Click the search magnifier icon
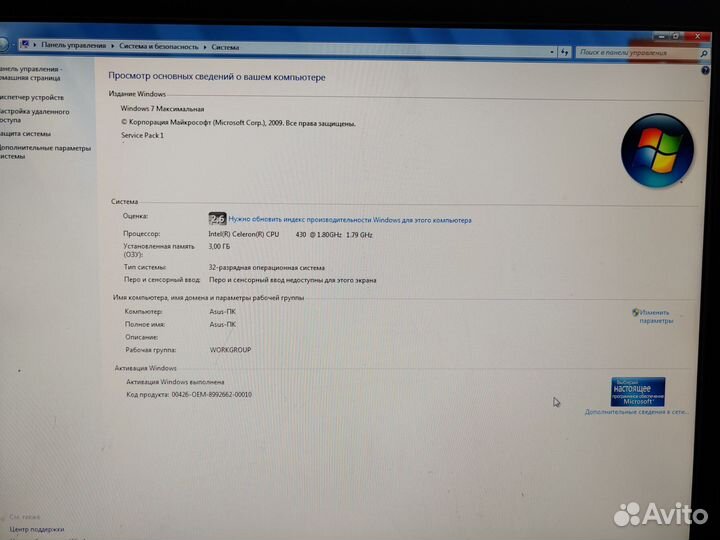Viewport: 720px width, 540px height. tap(704, 54)
